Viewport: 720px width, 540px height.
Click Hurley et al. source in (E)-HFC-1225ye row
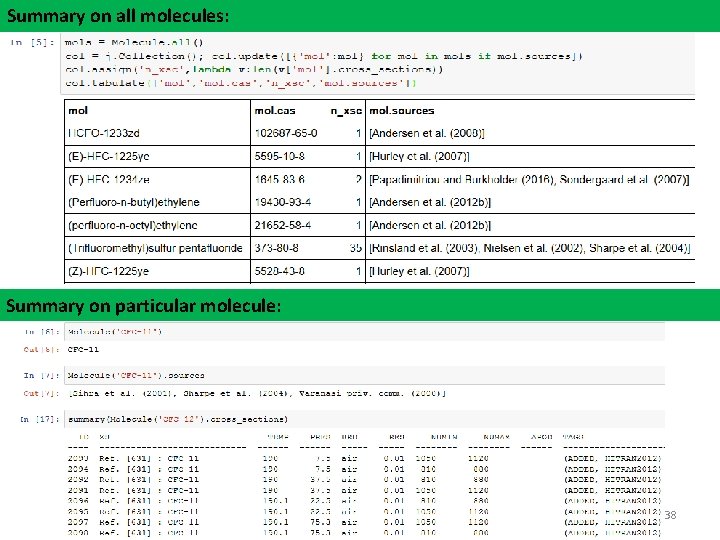click(419, 156)
